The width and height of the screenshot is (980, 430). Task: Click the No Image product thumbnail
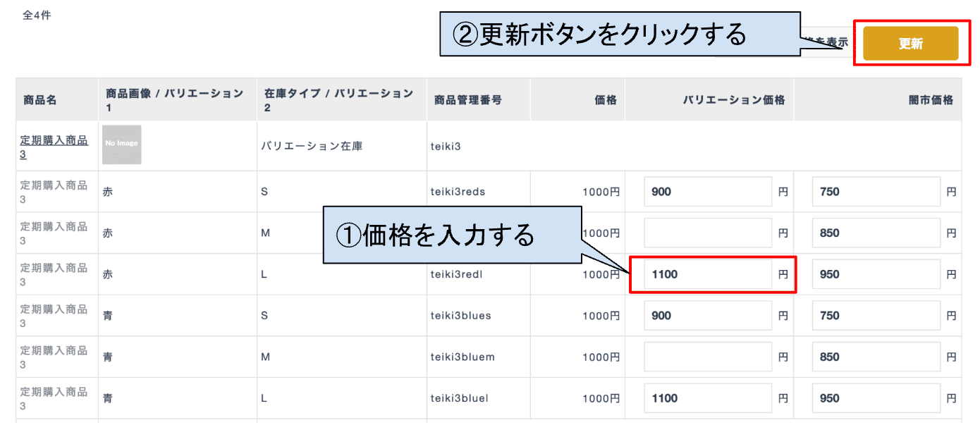tap(121, 145)
